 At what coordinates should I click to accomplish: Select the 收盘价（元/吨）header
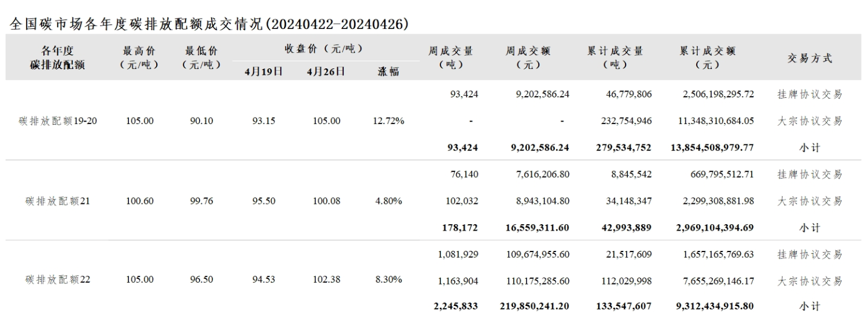[x=324, y=49]
